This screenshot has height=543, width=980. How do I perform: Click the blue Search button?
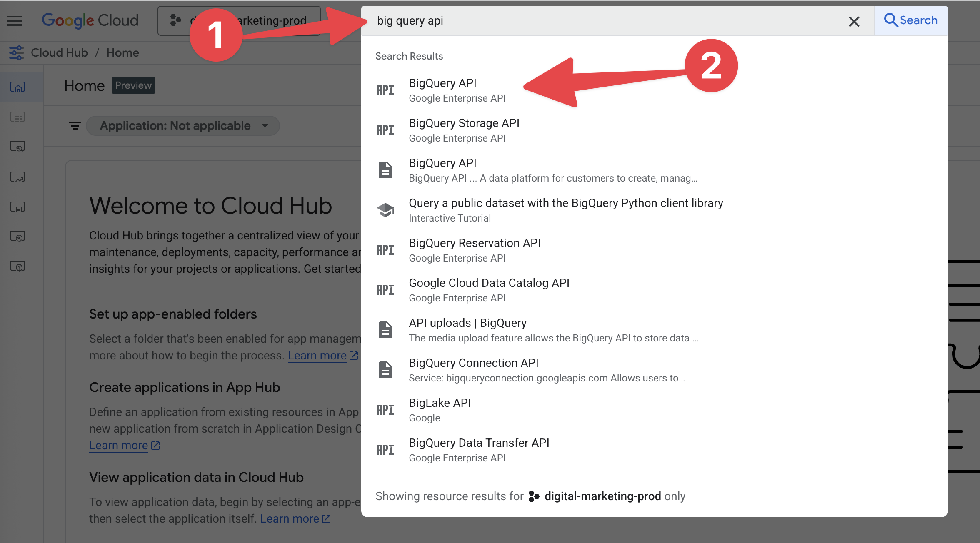point(911,20)
